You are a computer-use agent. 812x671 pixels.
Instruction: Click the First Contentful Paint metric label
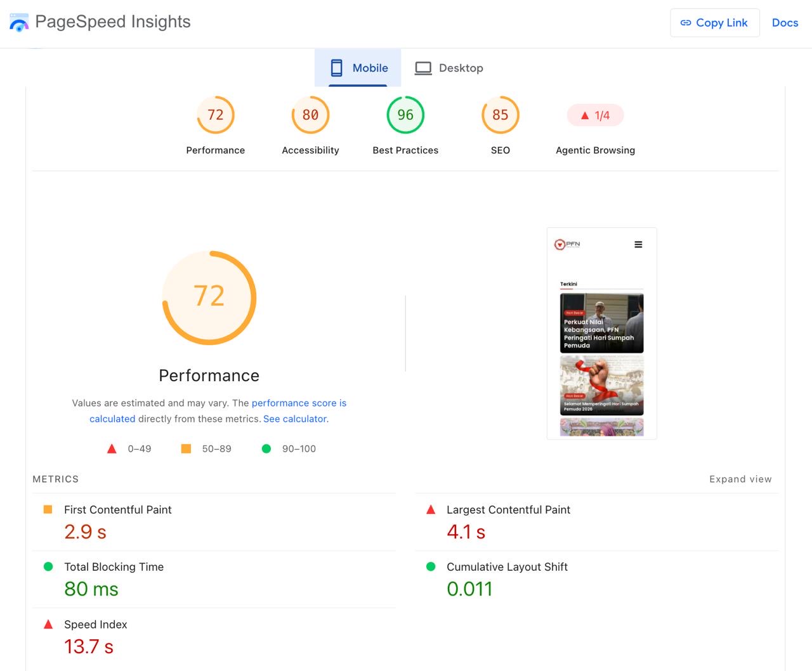point(117,509)
